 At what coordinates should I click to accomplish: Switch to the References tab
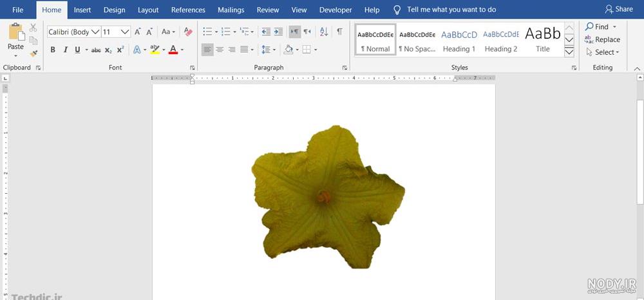(188, 10)
